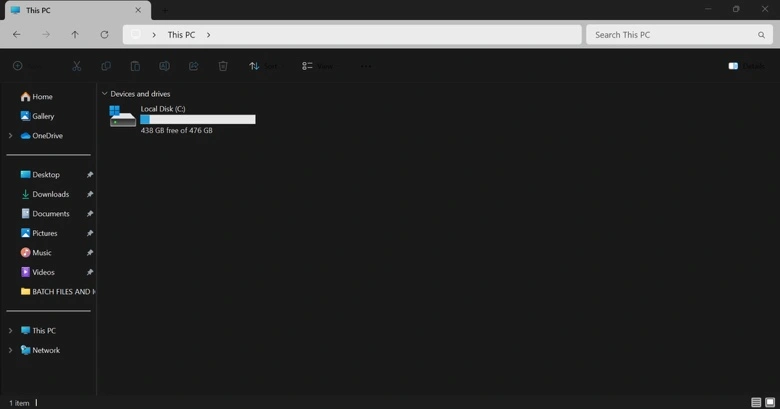Click the Delete trash icon
Viewport: 780px width, 409px height.
(223, 66)
